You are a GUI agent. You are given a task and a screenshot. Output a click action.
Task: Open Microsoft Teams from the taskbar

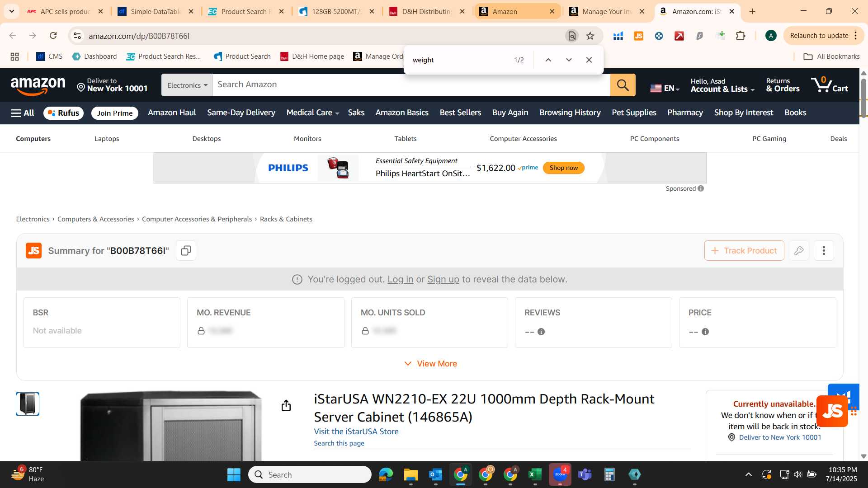tap(585, 474)
